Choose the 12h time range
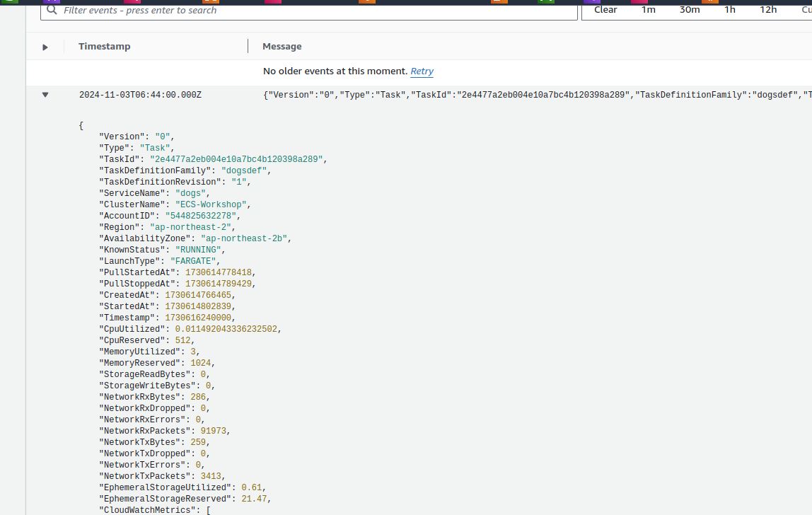The width and height of the screenshot is (812, 515). click(768, 10)
